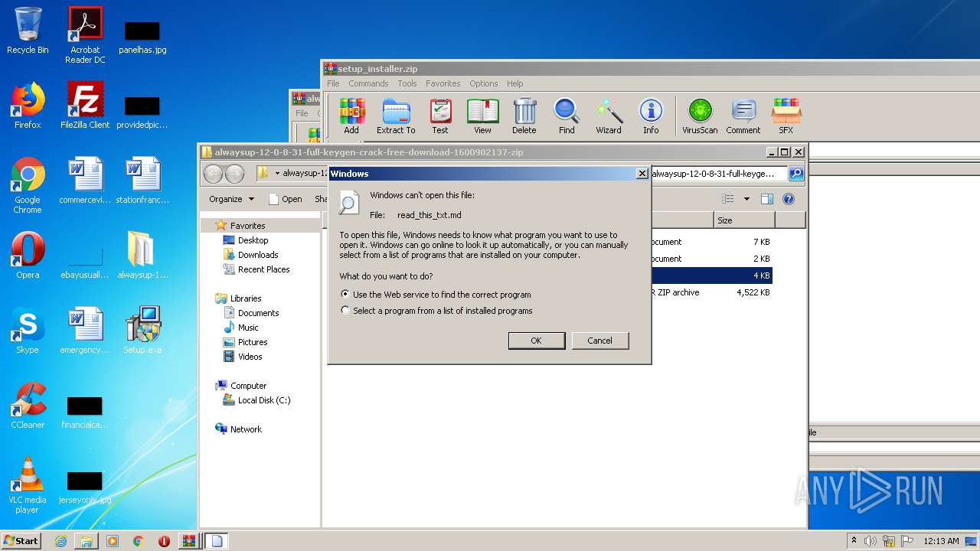Open Google Chrome desktop shortcut

pyautogui.click(x=28, y=185)
